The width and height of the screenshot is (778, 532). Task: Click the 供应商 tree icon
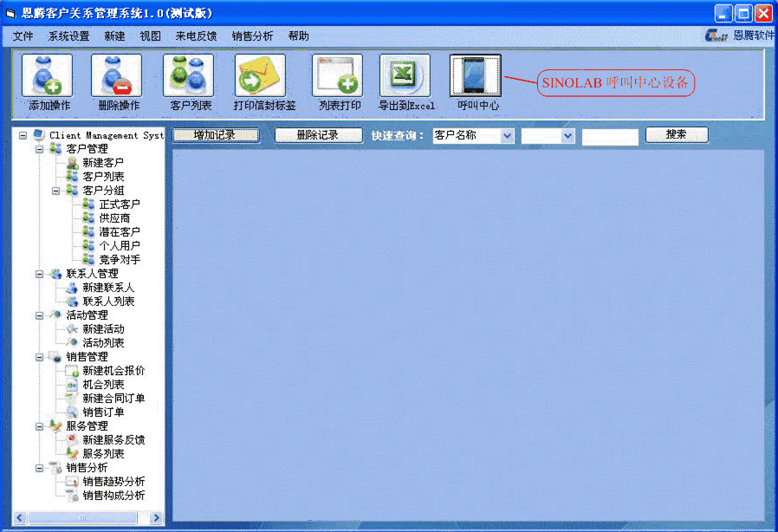pos(89,217)
